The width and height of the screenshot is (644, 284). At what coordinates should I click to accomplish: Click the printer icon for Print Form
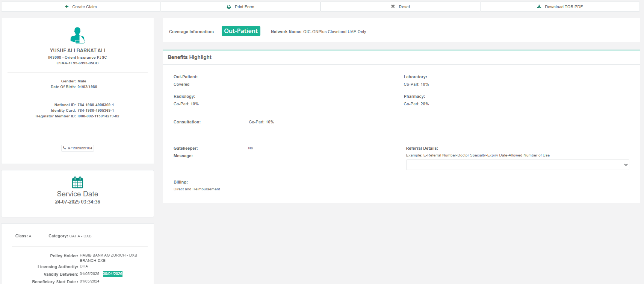[x=229, y=7]
